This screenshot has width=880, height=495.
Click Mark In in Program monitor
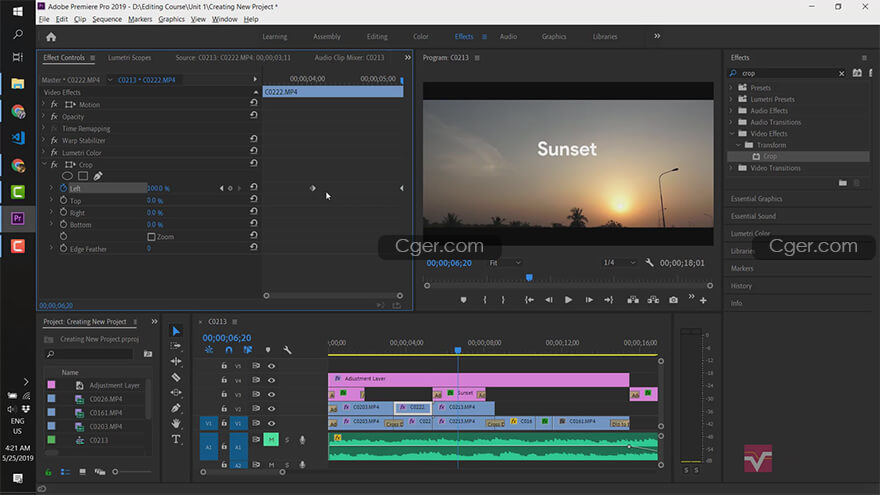(485, 300)
